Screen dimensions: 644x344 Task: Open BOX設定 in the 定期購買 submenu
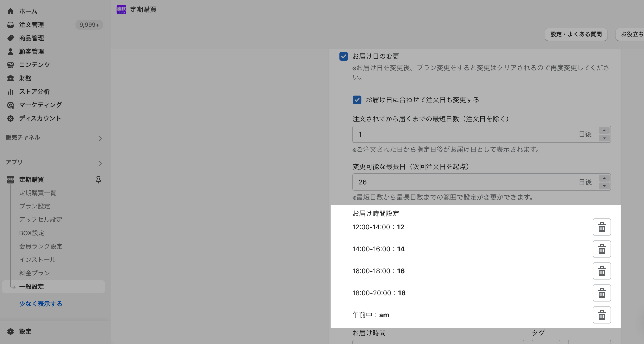tap(32, 233)
